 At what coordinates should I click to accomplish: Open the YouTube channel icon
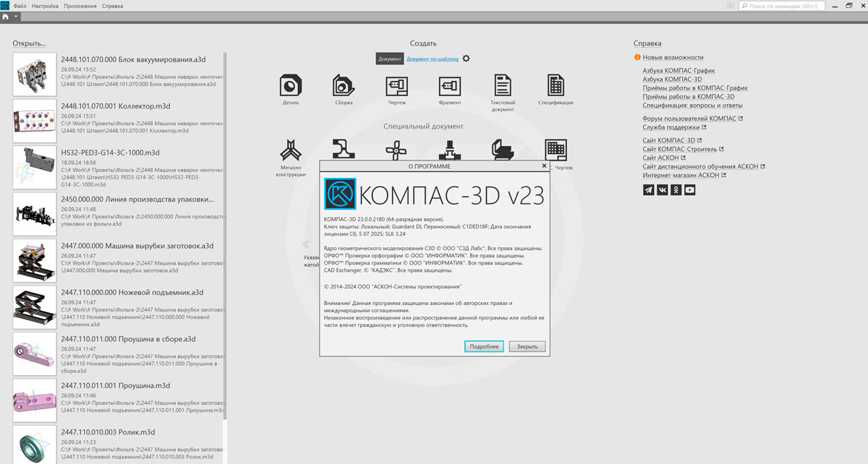(690, 190)
